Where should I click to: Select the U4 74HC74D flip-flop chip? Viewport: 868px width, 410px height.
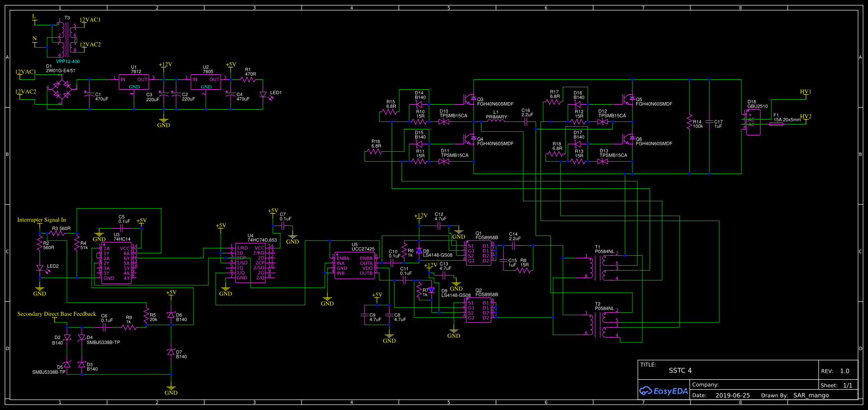(250, 263)
